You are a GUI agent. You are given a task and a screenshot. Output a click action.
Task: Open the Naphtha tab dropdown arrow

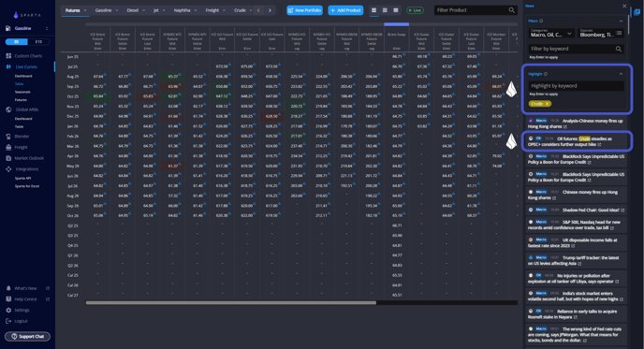click(x=196, y=10)
